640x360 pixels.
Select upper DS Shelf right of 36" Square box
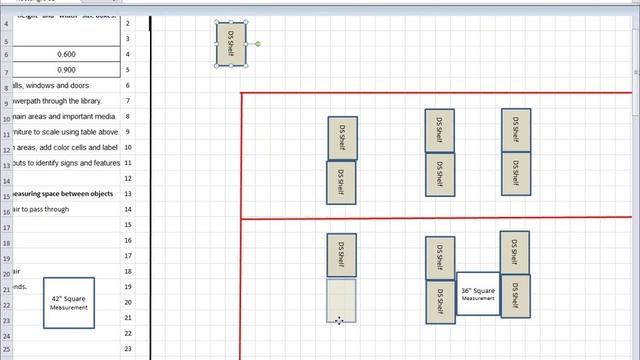515,253
